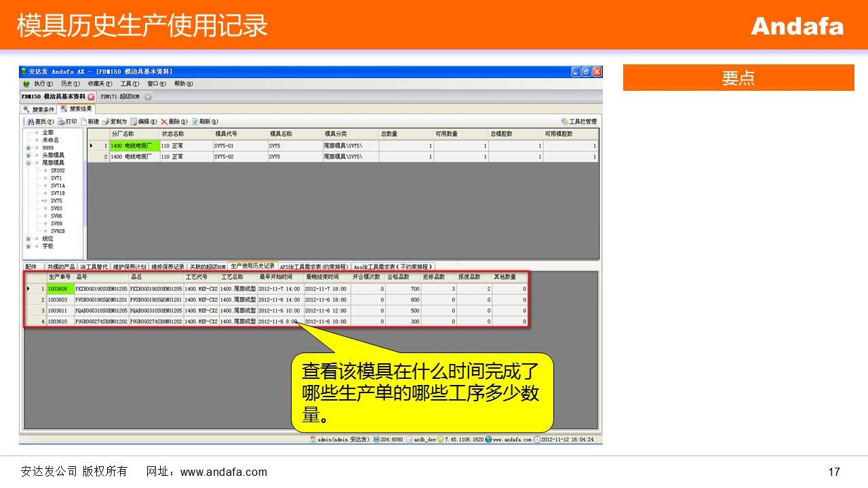
Task: Expand the 线位 tree node
Action: (28, 239)
